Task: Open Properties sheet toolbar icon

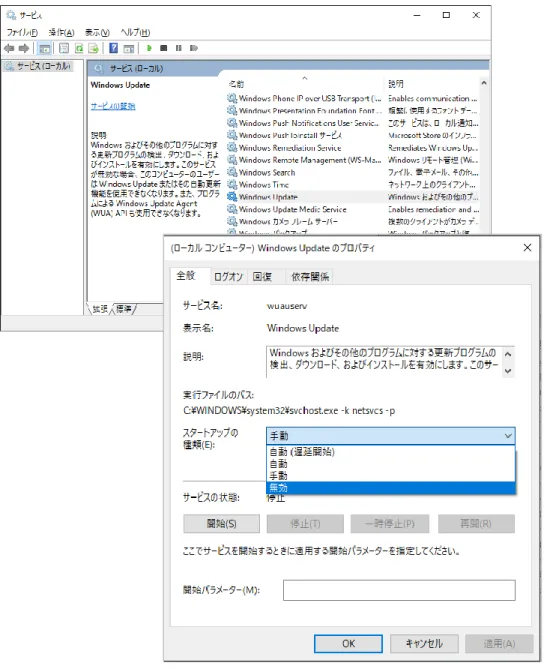Action: tap(64, 48)
